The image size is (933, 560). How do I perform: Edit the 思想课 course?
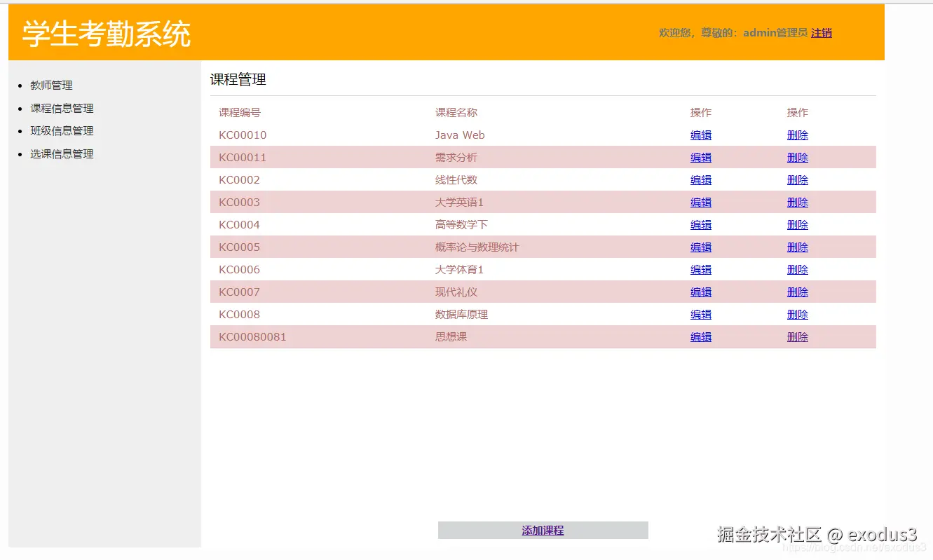[701, 337]
